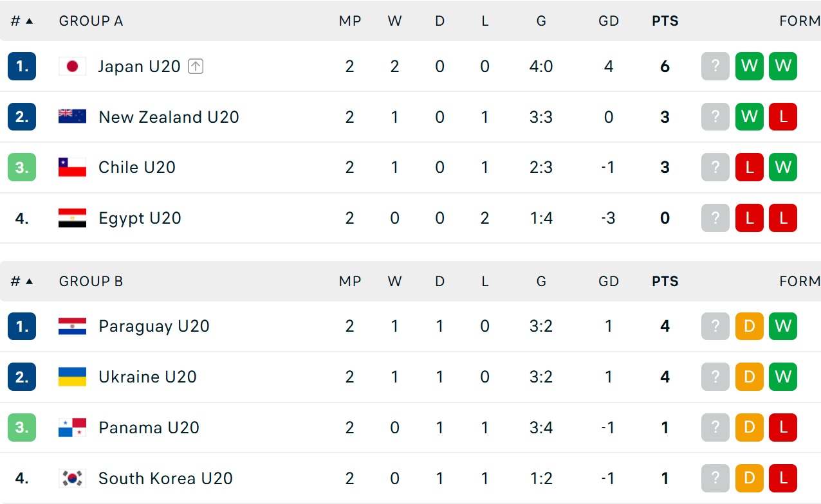Click the promotion arrow icon beside Japan U20
This screenshot has height=504, width=821.
coord(196,66)
